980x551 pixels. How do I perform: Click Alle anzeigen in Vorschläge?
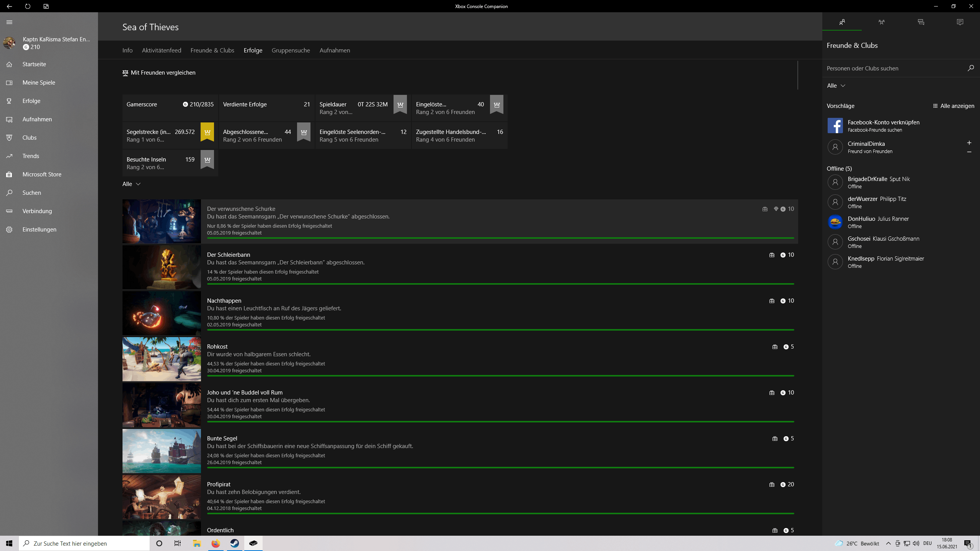(954, 106)
